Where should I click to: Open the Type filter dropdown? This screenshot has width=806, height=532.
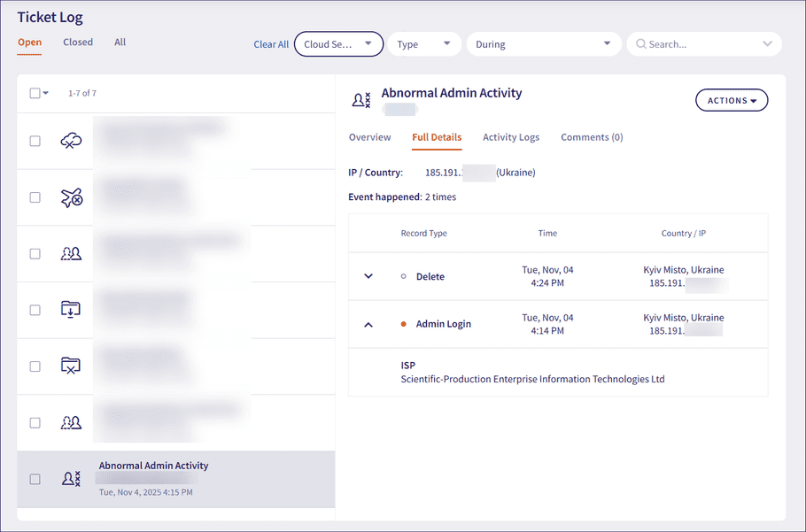(423, 42)
